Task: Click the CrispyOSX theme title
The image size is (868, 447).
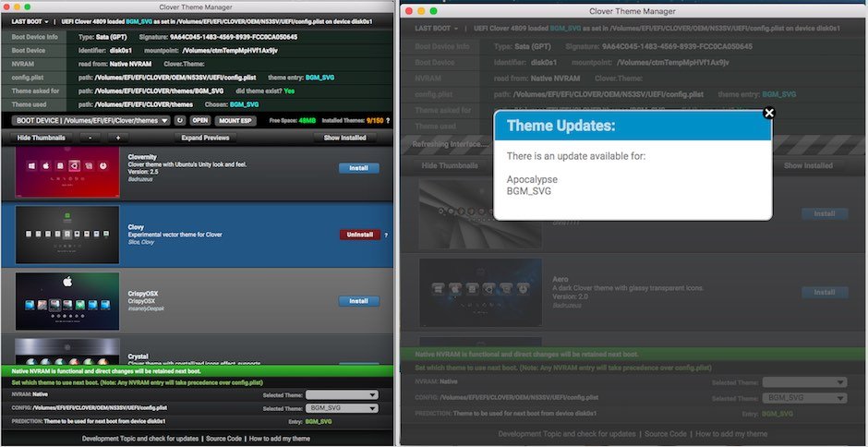Action: [143, 294]
